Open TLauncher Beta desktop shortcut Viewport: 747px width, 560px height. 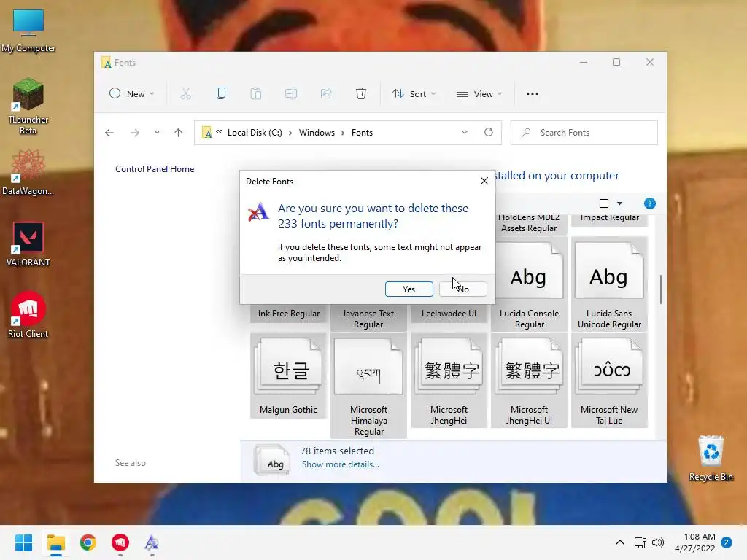(28, 106)
